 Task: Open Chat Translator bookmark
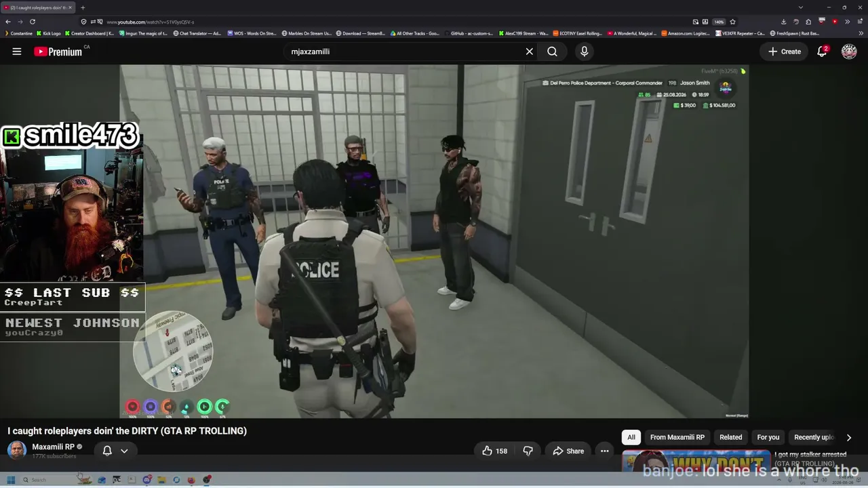pos(197,33)
